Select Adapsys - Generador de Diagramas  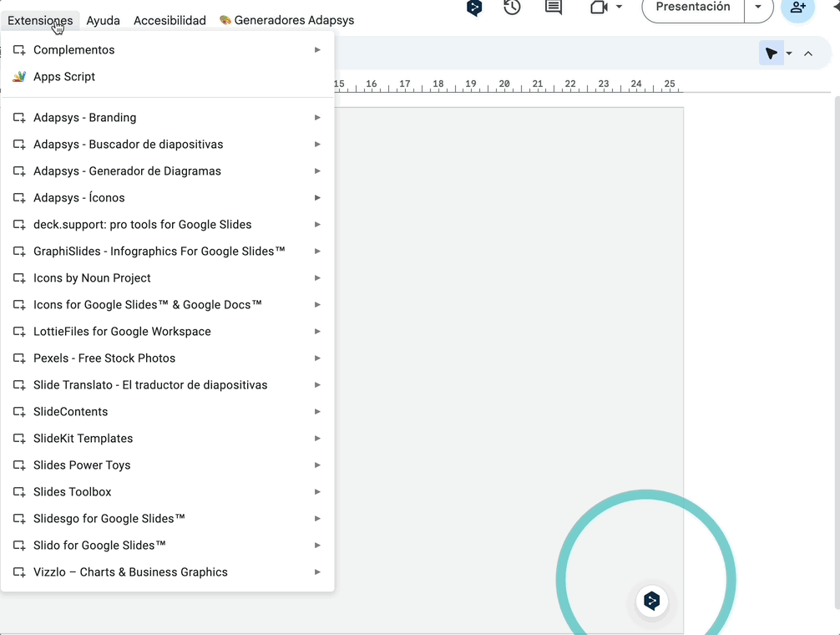coord(127,171)
